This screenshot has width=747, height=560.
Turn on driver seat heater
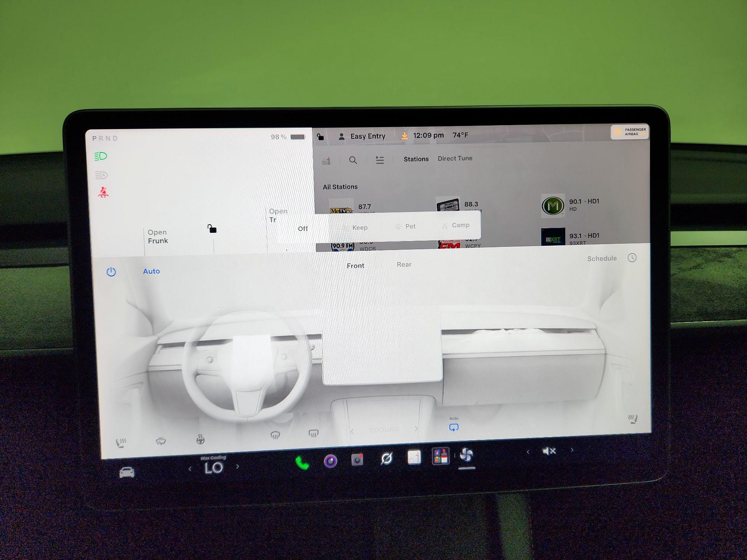coord(121,443)
